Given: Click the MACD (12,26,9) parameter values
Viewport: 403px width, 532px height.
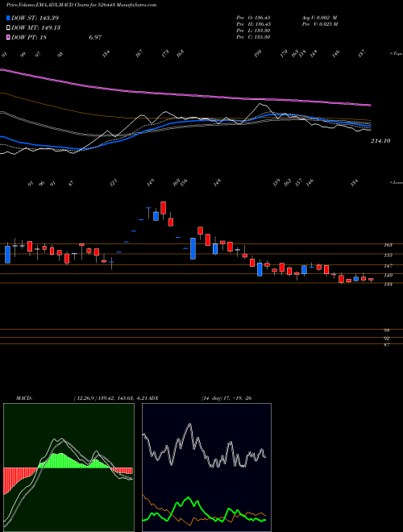Looking at the screenshot, I should 110,398.
